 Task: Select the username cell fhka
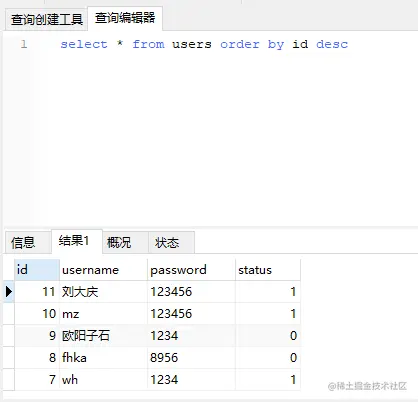[103, 358]
